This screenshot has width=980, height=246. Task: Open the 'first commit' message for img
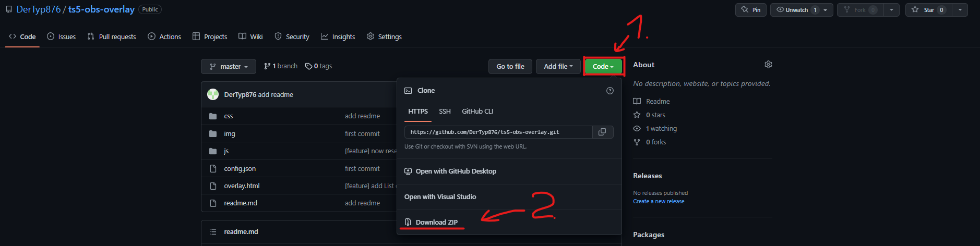coord(362,134)
